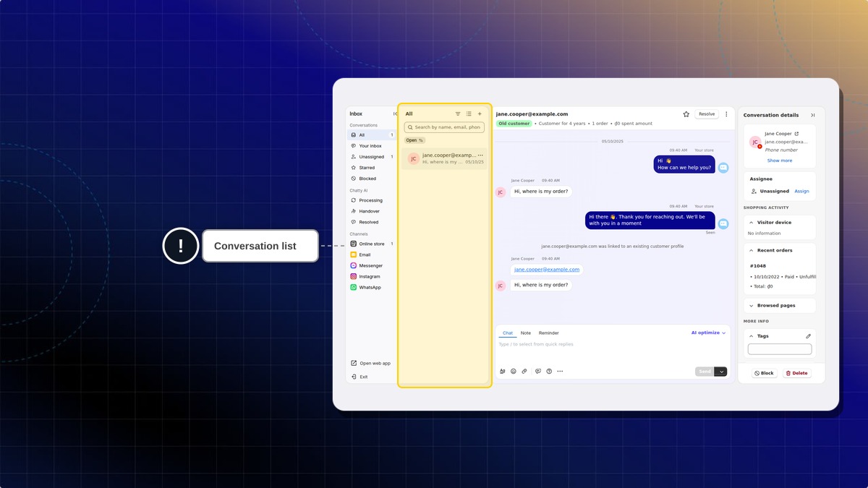
Task: Go to Your inbox
Action: (372, 146)
